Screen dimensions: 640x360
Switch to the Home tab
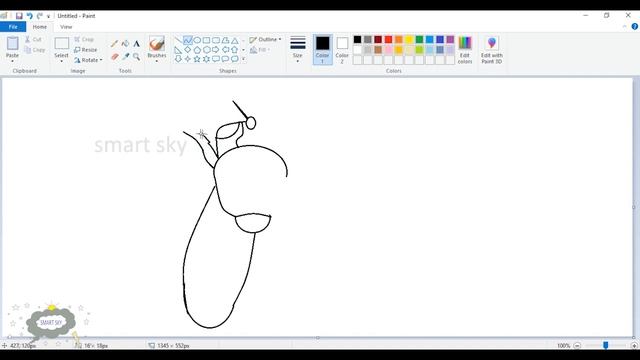coord(40,27)
